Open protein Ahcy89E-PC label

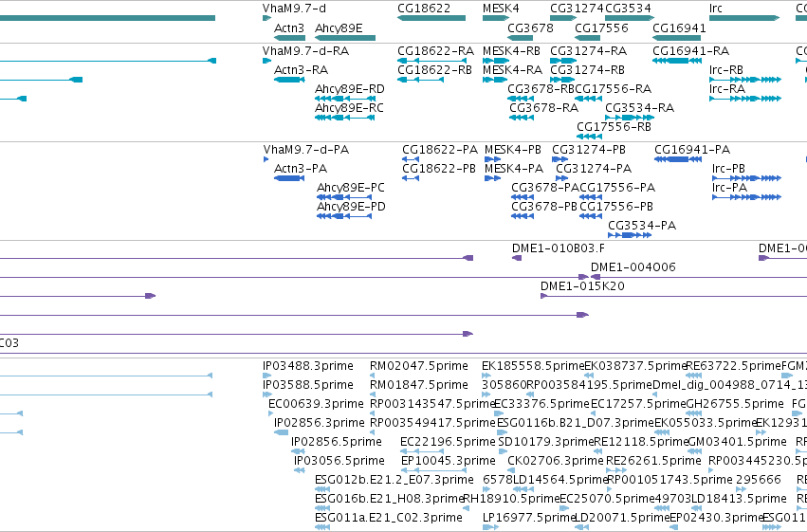click(x=351, y=187)
